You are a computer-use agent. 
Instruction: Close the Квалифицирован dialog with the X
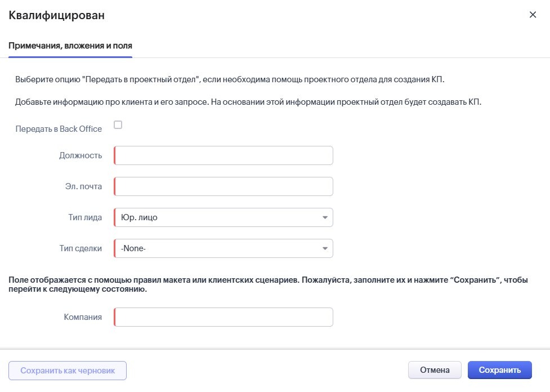click(x=533, y=15)
